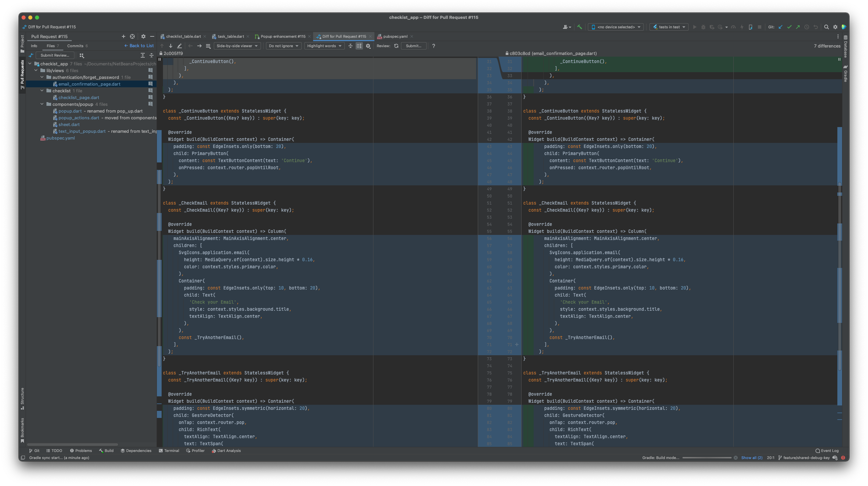Open the task_table.dart editor tab
Image resolution: width=868 pixels, height=486 pixels.
click(x=232, y=36)
